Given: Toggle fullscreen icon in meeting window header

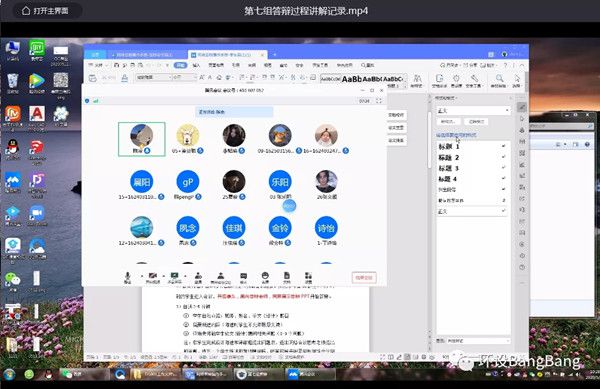Looking at the screenshot, I should click(379, 101).
